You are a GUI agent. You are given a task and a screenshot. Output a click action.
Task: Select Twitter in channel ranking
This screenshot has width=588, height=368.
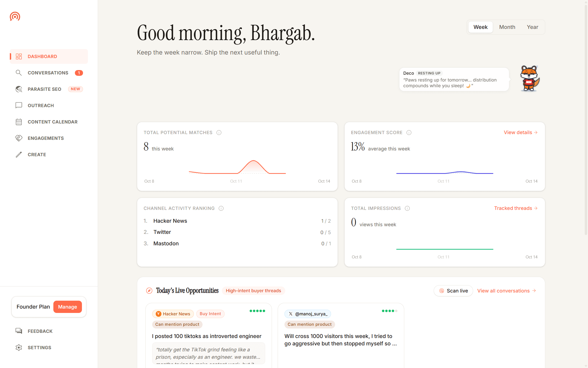point(237,232)
